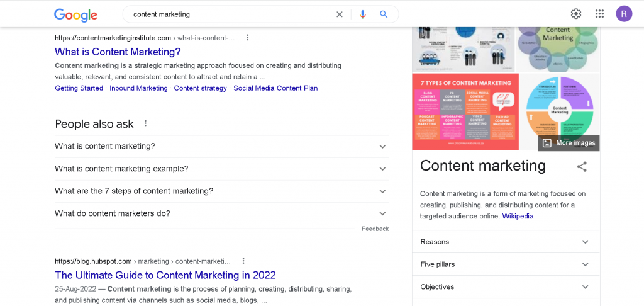Click More images button

coord(569,143)
